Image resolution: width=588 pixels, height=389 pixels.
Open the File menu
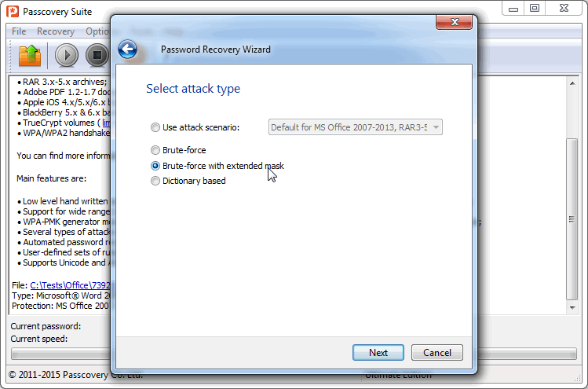point(19,31)
